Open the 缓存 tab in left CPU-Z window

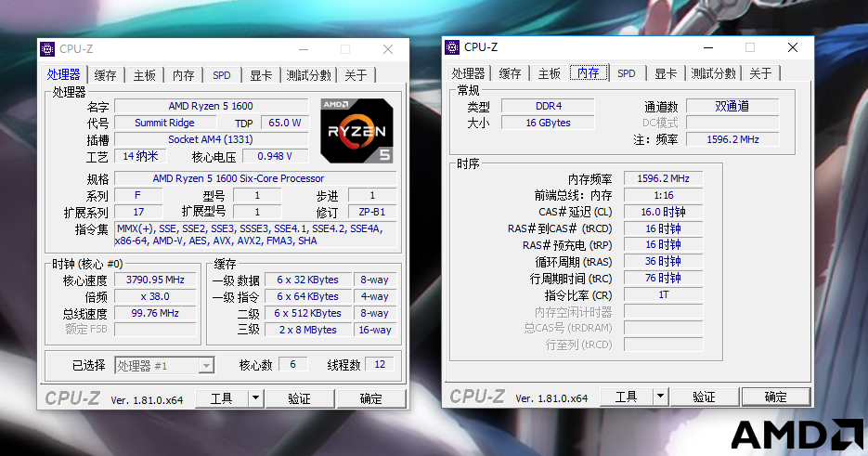click(105, 75)
